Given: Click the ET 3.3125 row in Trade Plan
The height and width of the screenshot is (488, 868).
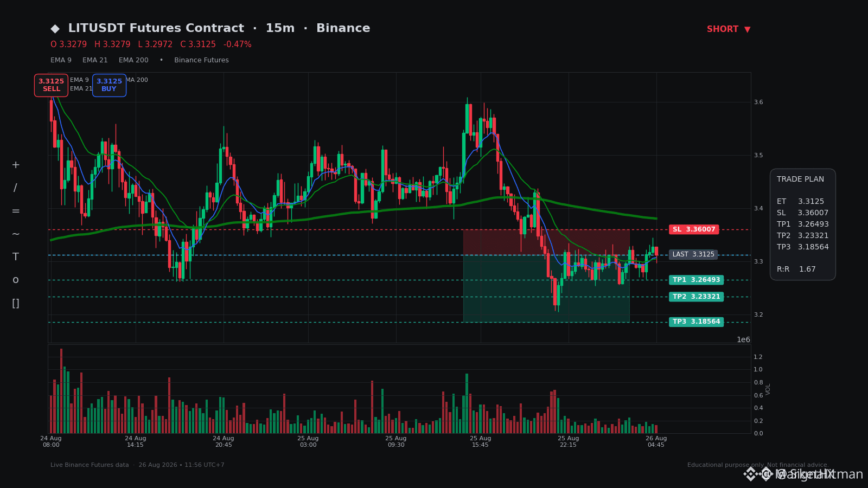Looking at the screenshot, I should pos(800,202).
